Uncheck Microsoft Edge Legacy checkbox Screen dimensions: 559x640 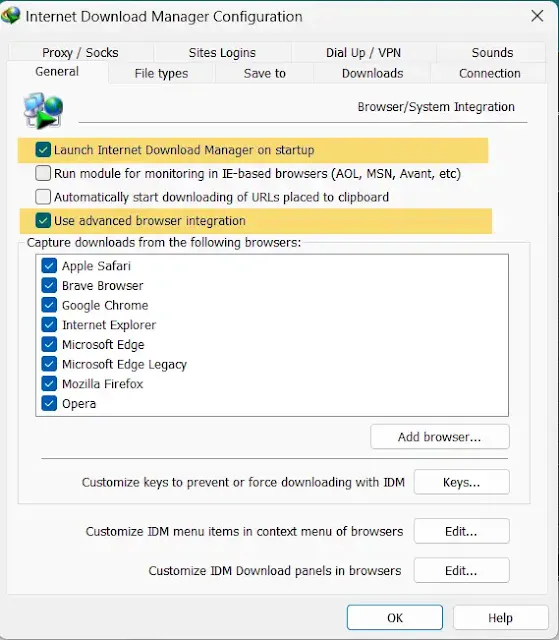[x=49, y=364]
